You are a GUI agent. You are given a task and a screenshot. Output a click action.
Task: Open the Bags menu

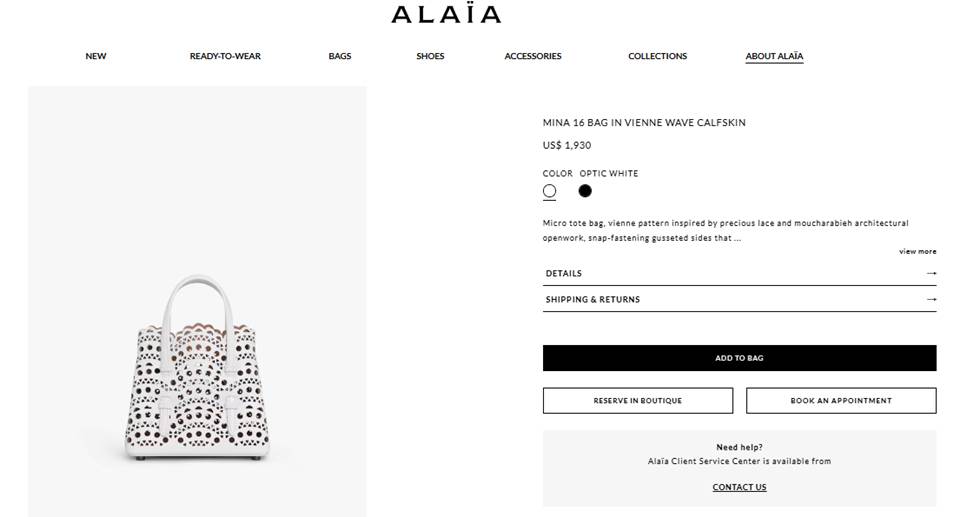[x=340, y=56]
